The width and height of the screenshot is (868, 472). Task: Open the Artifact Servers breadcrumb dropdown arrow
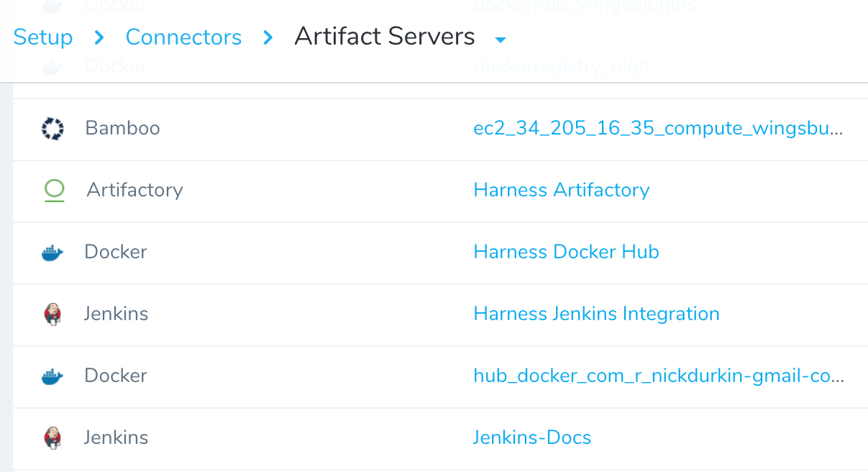pyautogui.click(x=501, y=39)
